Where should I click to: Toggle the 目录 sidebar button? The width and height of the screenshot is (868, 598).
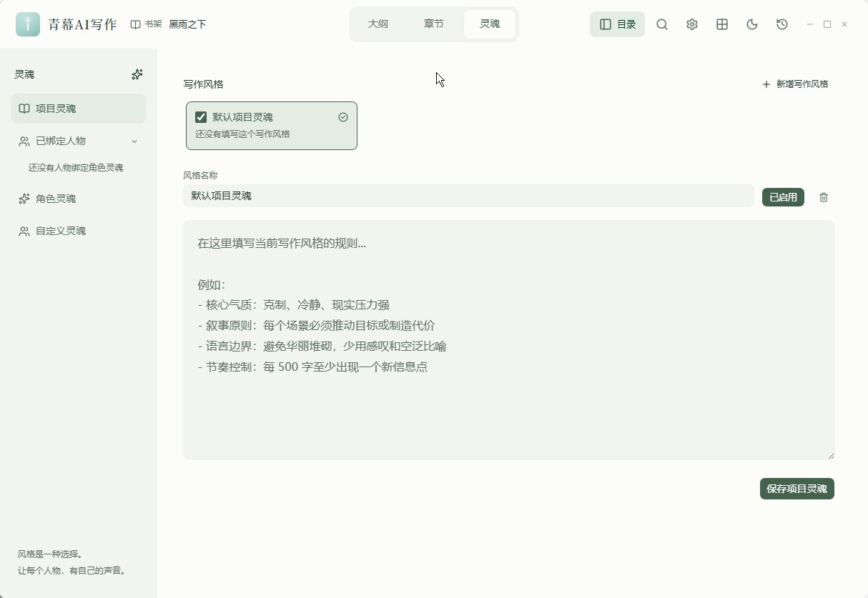point(617,24)
